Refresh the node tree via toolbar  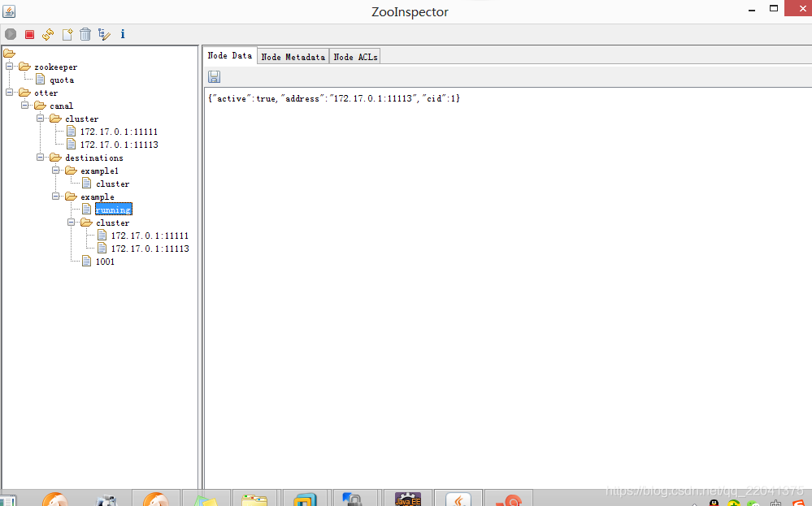(48, 34)
